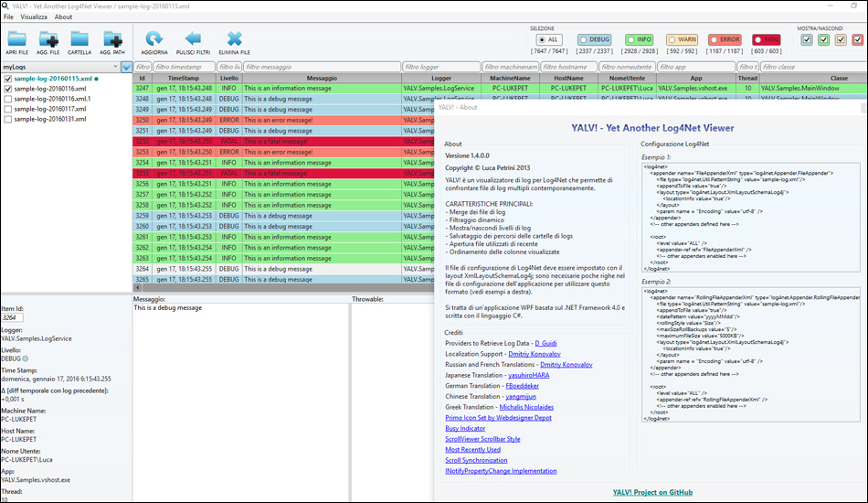Select the INFO level filter
This screenshot has height=503, width=868.
click(640, 40)
